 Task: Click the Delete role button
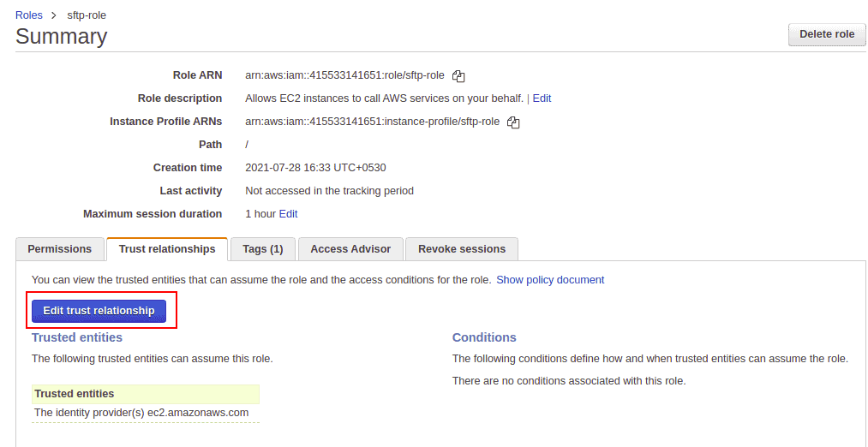827,34
